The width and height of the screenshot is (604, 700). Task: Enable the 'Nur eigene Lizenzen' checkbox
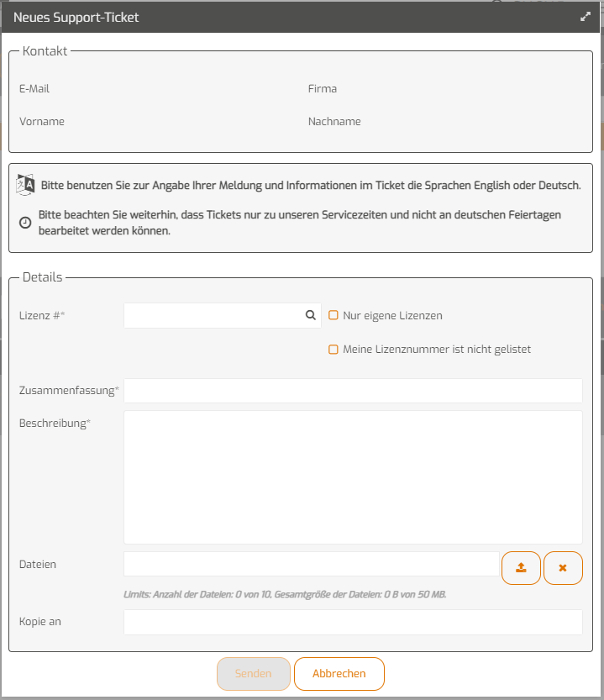pos(334,314)
